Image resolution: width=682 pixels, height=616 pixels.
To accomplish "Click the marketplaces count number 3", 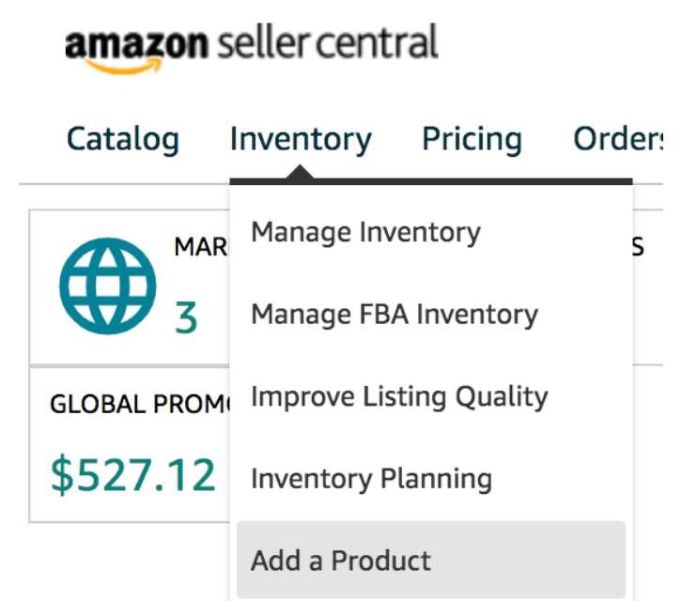I will (x=186, y=317).
